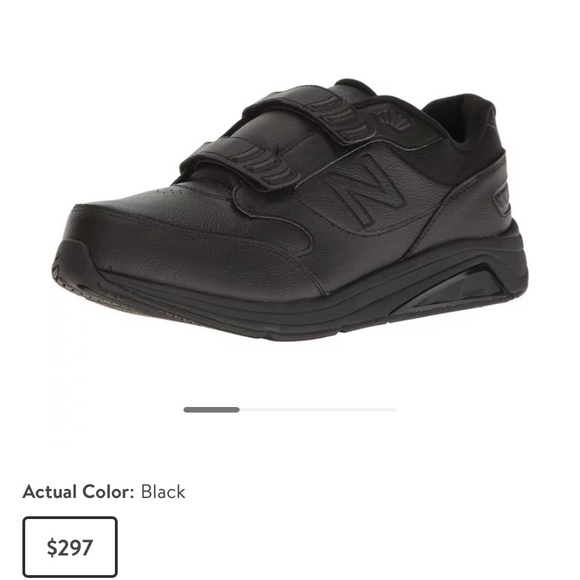Image resolution: width=580 pixels, height=580 pixels.
Task: Click the triangular heel sole insert
Action: (455, 290)
